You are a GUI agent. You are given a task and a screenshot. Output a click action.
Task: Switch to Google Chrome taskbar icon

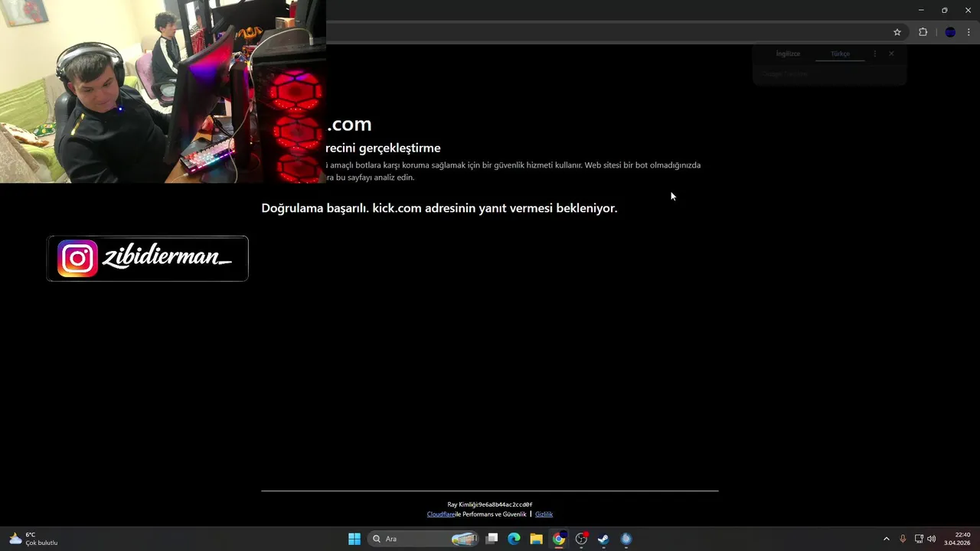coord(559,539)
